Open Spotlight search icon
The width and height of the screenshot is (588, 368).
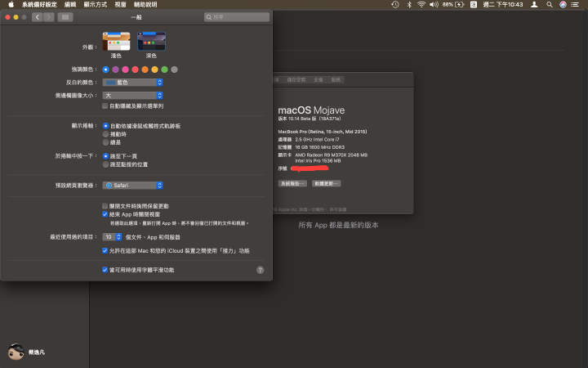550,5
